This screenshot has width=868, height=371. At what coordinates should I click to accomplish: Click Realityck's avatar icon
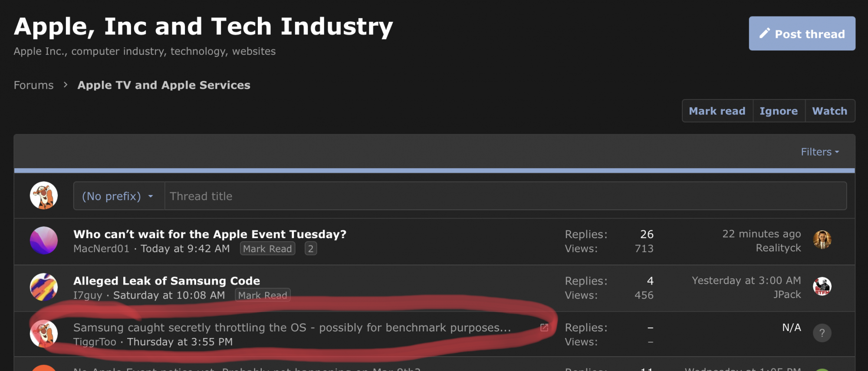click(822, 240)
